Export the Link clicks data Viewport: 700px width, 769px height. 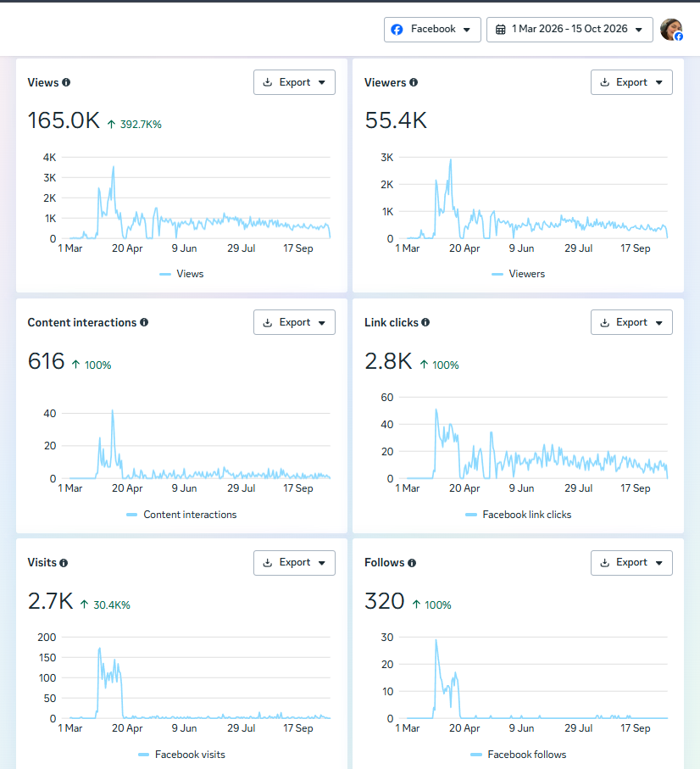631,322
